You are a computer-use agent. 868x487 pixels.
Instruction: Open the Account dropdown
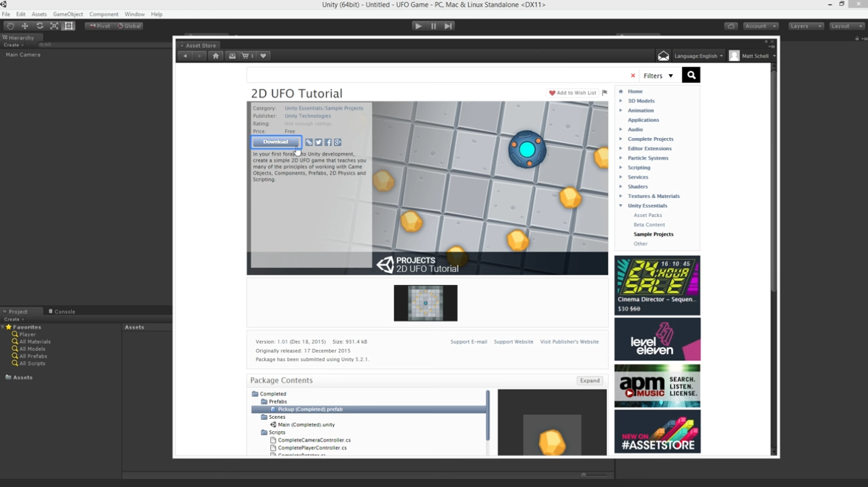[x=761, y=26]
